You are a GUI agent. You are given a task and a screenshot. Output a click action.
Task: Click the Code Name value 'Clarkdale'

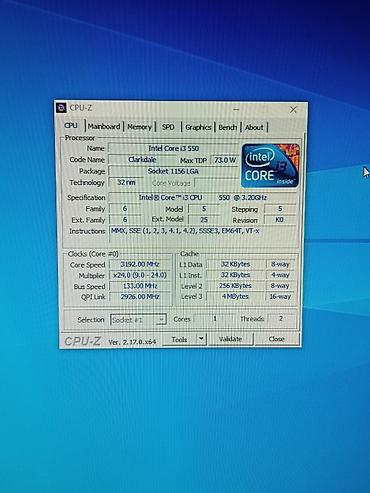click(x=142, y=160)
